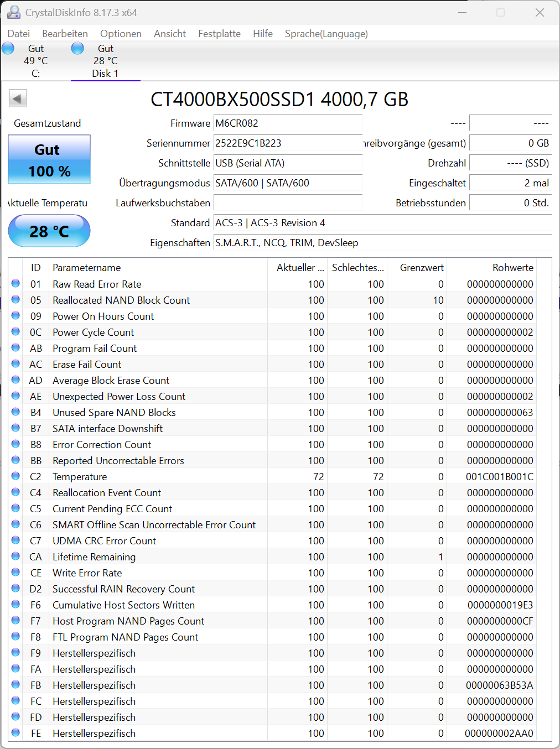Click the Eigenschaften field with S.M.A.R.T., NCQ
This screenshot has width=560, height=749.
(382, 243)
